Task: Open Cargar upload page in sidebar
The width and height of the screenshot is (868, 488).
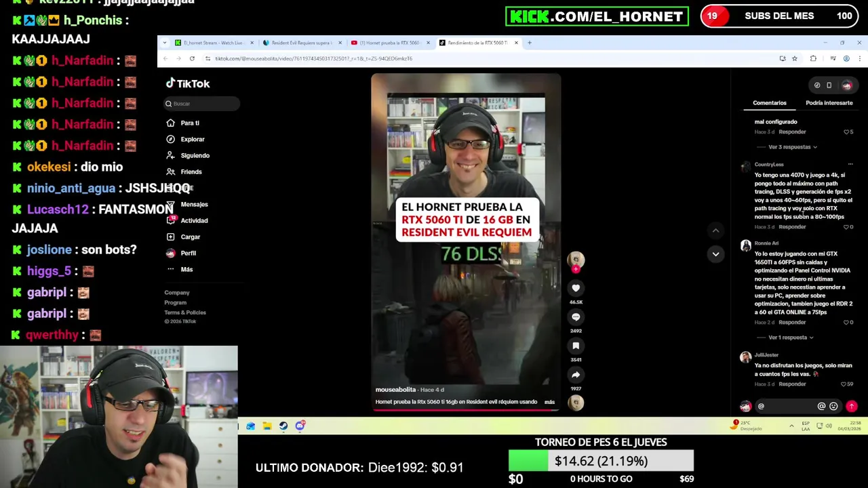Action: click(184, 237)
